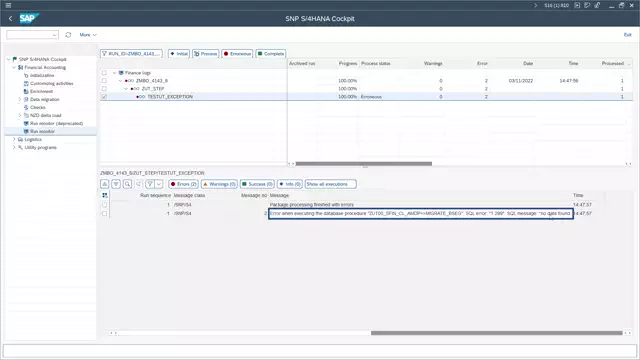Open the hamburger menu in title bar
640x360 pixels.
point(8,5)
